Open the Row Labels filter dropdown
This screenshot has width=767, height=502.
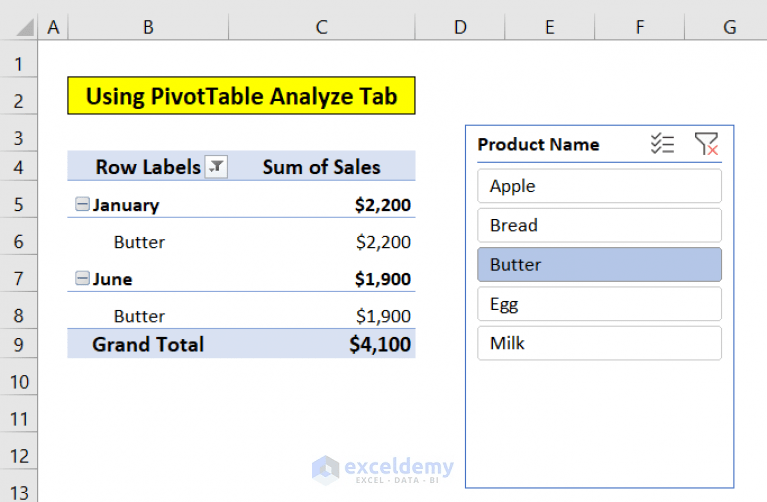[216, 167]
